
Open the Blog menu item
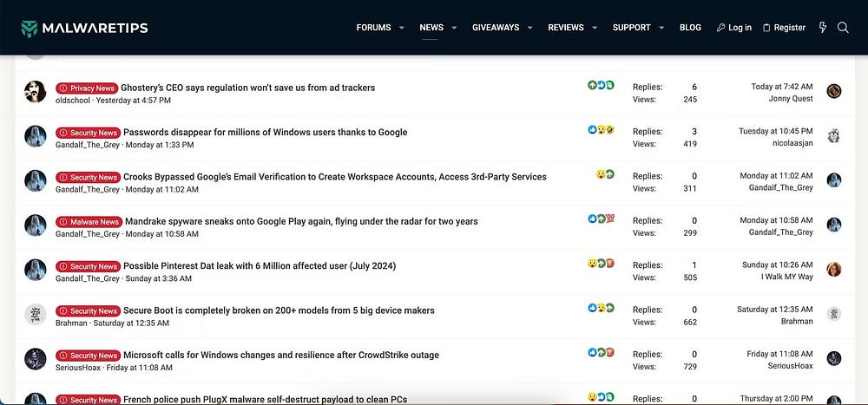tap(690, 28)
